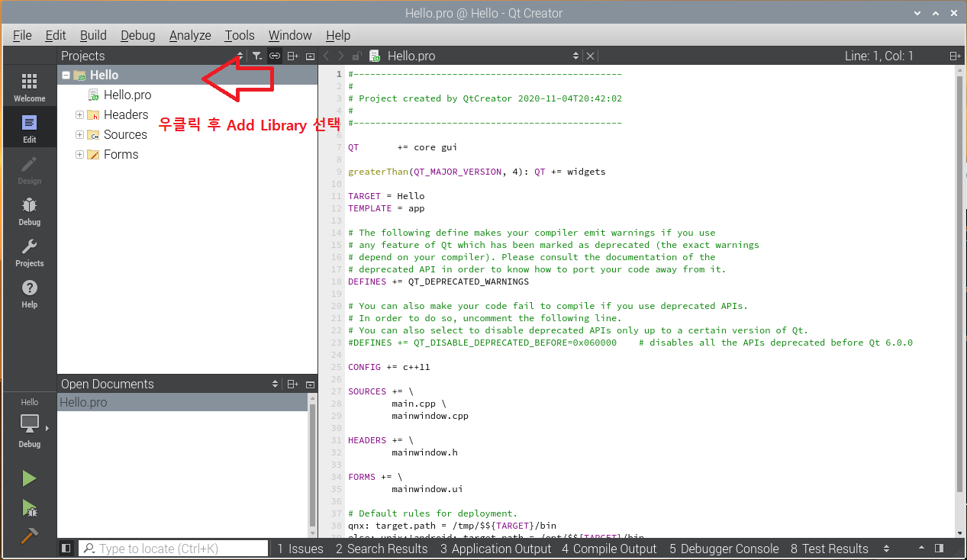Screen dimensions: 967x560
Task: Select Hello.pro in Open Documents
Action: [x=182, y=403]
